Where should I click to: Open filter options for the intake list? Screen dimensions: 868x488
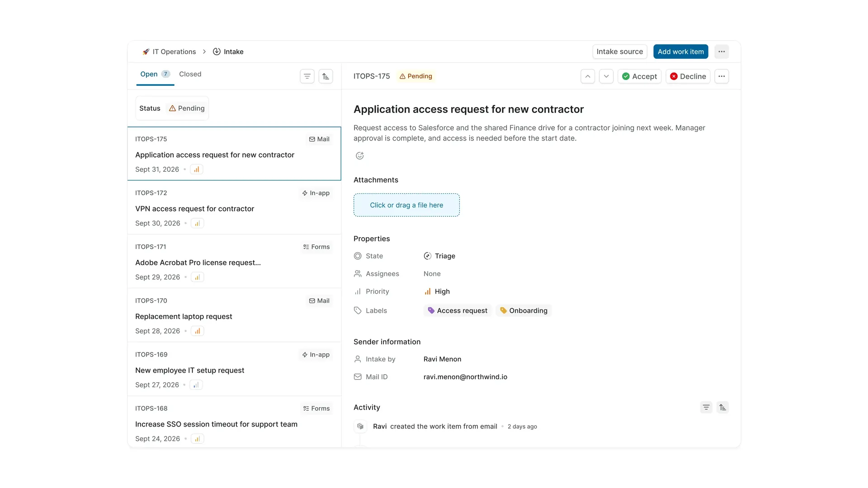coord(307,76)
